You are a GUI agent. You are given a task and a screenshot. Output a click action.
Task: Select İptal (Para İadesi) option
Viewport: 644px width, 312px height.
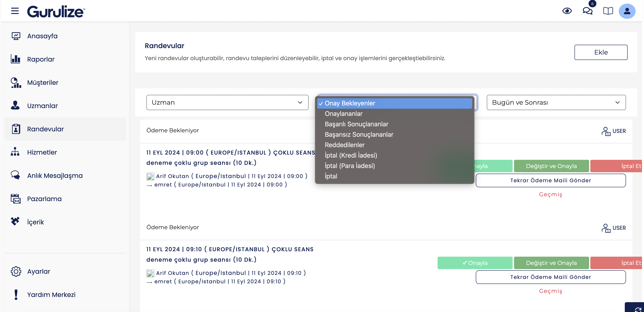pos(394,166)
